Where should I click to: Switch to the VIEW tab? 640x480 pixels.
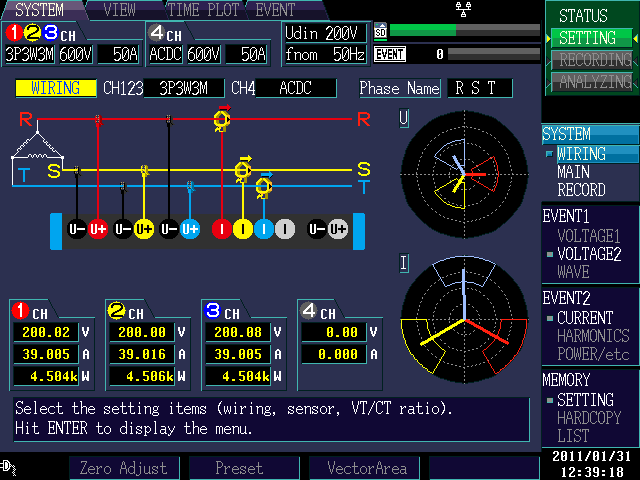tap(120, 10)
